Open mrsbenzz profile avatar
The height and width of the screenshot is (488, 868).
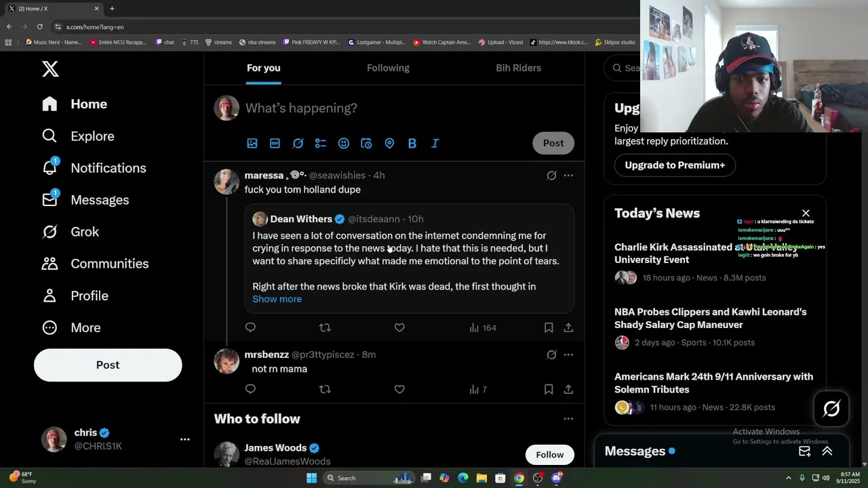[226, 361]
